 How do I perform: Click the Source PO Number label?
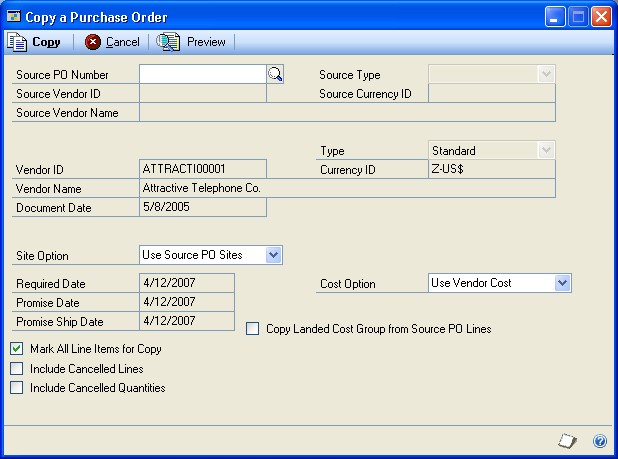tap(62, 74)
